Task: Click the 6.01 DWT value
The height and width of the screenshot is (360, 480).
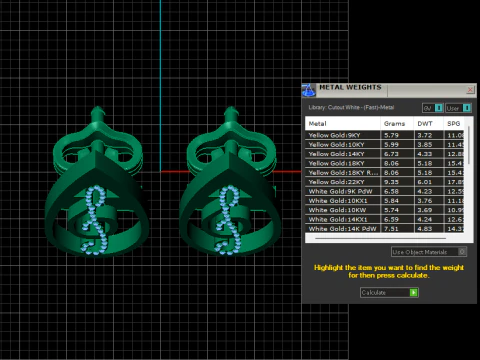Action: coord(425,182)
